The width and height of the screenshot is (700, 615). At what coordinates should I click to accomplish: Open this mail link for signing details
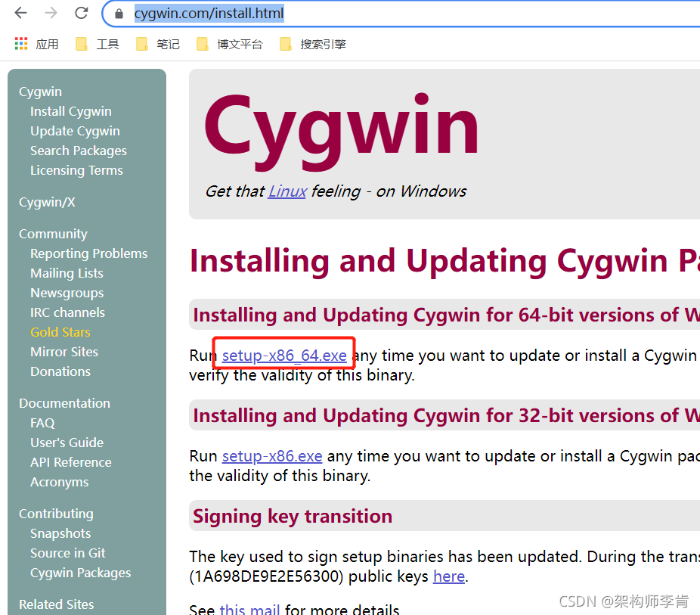249,609
